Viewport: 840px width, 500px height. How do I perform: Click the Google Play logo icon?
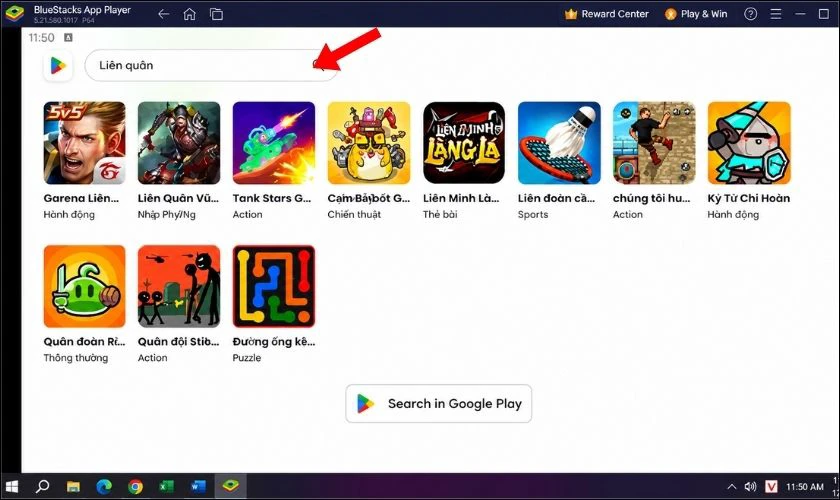point(58,65)
